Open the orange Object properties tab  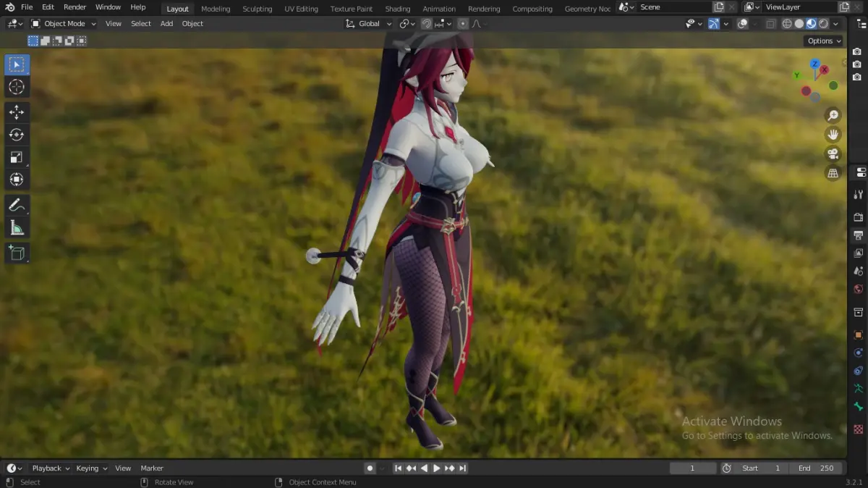[x=859, y=335]
